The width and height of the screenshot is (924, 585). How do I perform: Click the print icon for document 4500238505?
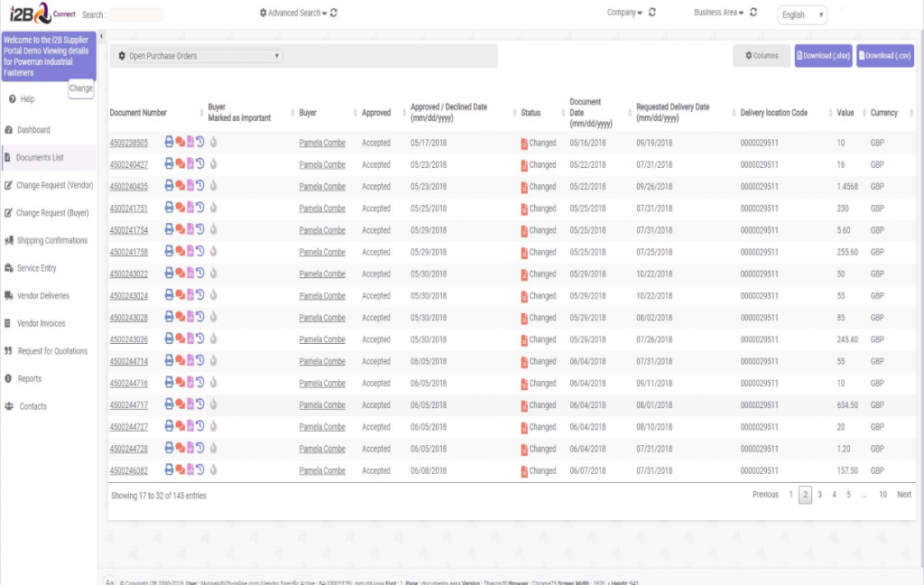169,143
